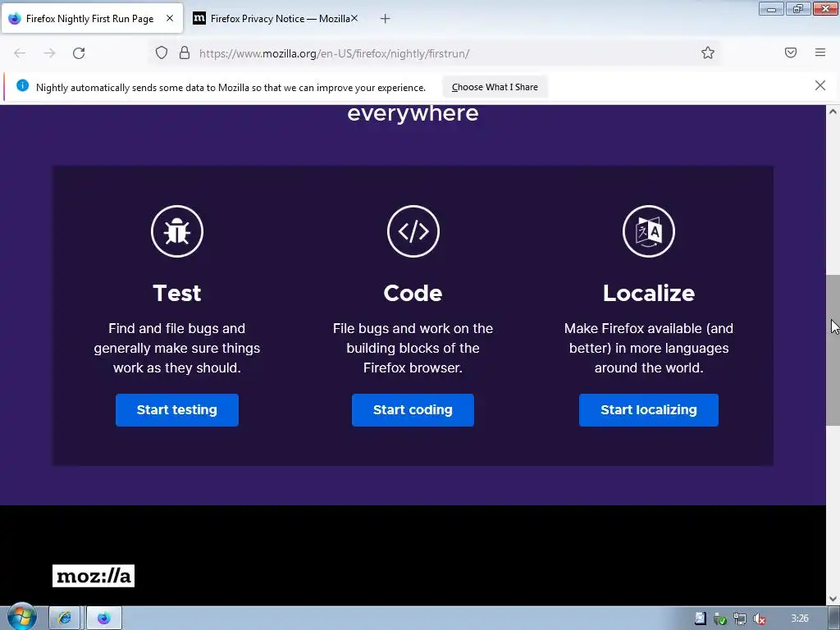The height and width of the screenshot is (630, 840).
Task: Click the padlock site security icon
Action: (185, 52)
